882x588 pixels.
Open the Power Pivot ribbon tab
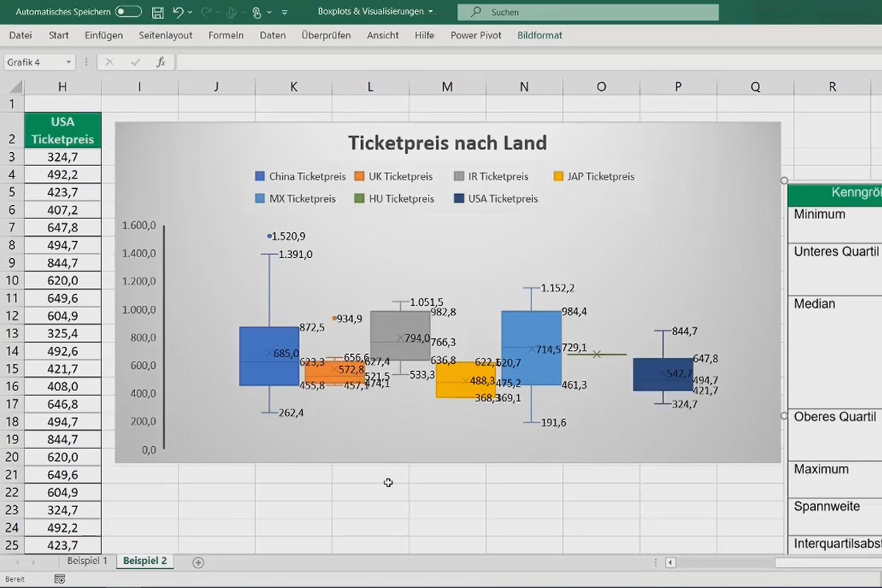tap(476, 35)
